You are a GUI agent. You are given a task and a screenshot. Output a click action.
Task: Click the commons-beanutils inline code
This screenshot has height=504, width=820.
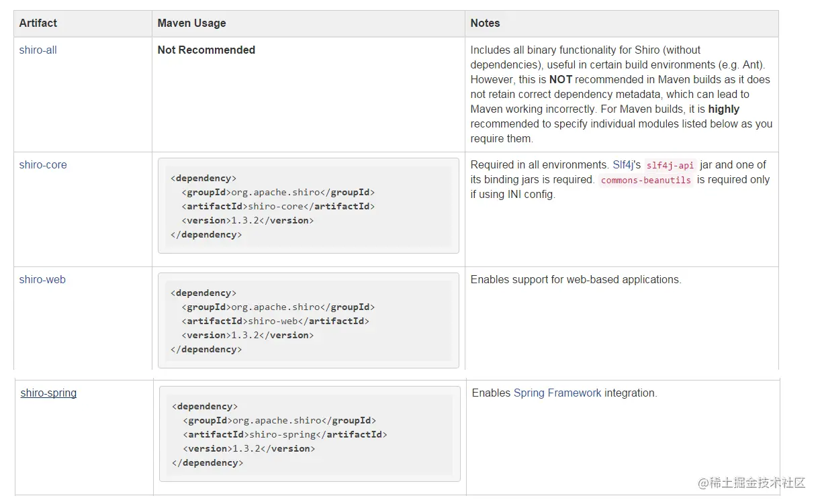[x=646, y=180]
